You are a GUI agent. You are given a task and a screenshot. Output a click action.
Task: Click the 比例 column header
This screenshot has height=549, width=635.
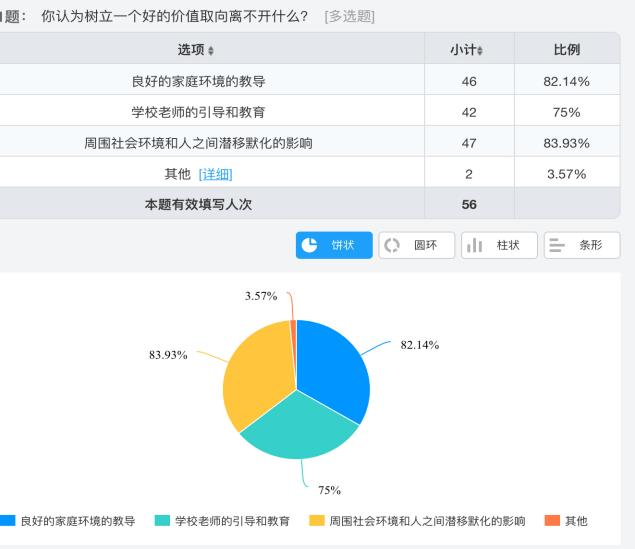tap(566, 50)
